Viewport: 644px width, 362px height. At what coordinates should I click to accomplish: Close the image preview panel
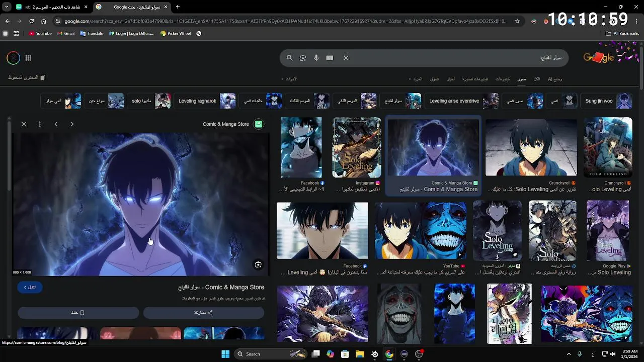24,124
